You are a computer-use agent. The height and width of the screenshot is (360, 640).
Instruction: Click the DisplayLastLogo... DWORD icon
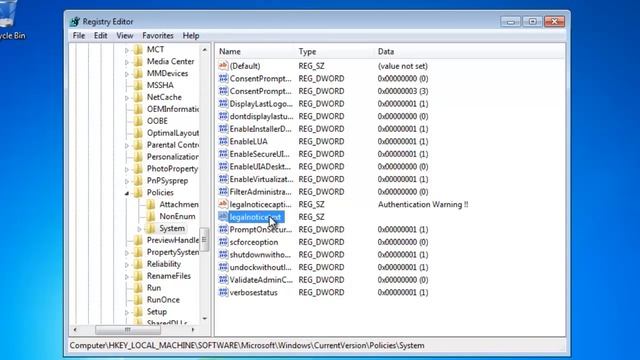223,103
